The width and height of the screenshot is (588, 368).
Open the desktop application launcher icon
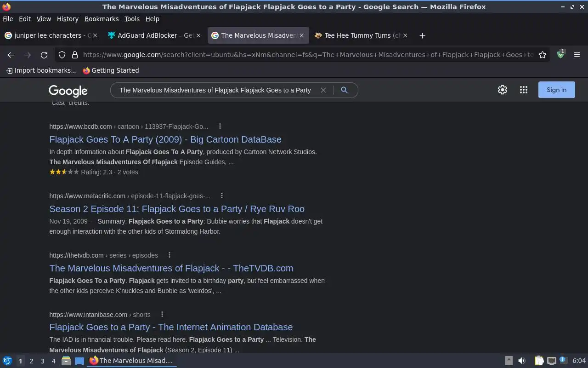point(7,361)
